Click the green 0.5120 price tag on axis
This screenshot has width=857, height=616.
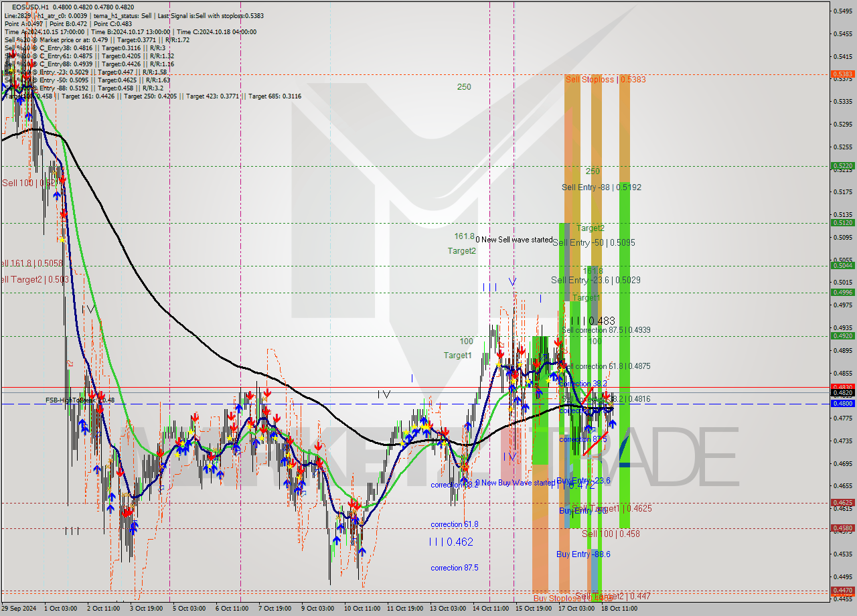842,223
